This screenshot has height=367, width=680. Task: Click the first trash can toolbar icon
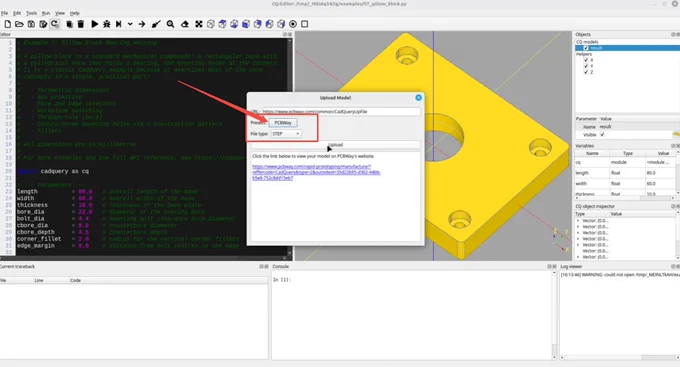[x=69, y=24]
